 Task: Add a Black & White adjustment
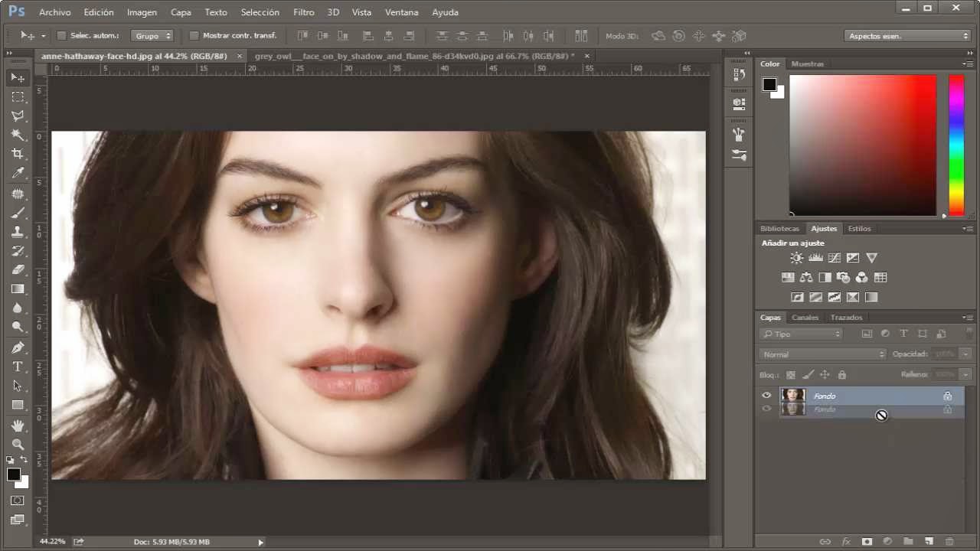click(x=825, y=278)
